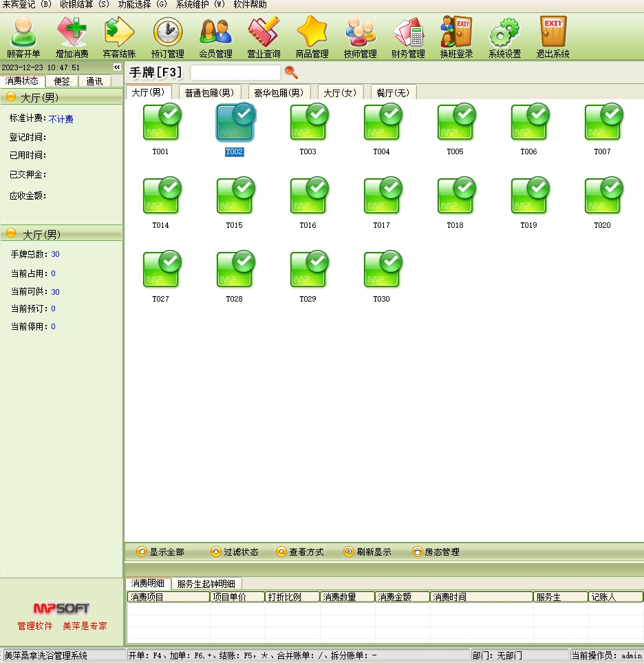Open 会员管理 member management
Image resolution: width=644 pixels, height=663 pixels.
pos(215,37)
